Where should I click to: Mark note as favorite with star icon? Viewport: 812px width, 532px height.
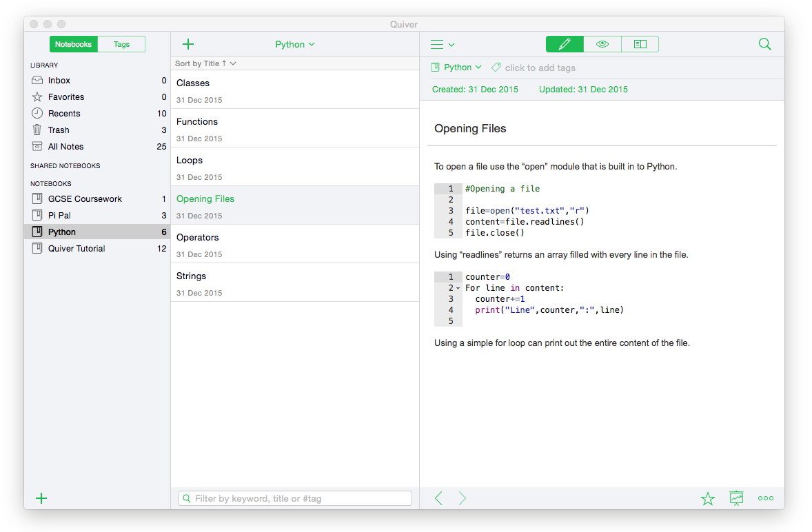click(x=707, y=498)
